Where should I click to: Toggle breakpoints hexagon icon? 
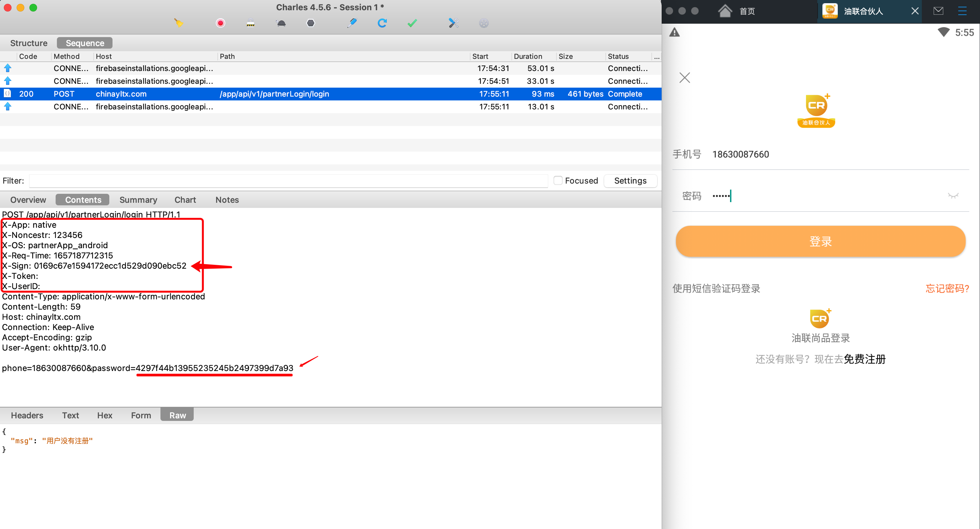pos(311,23)
